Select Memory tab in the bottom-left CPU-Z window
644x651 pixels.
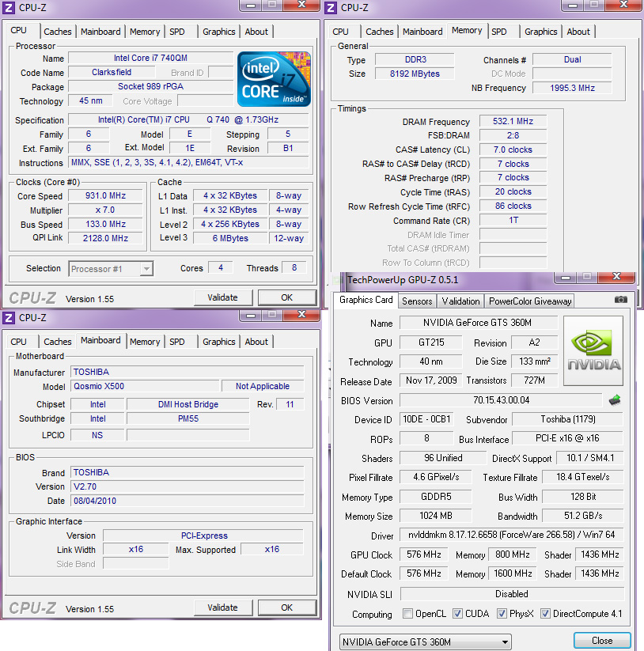(145, 342)
